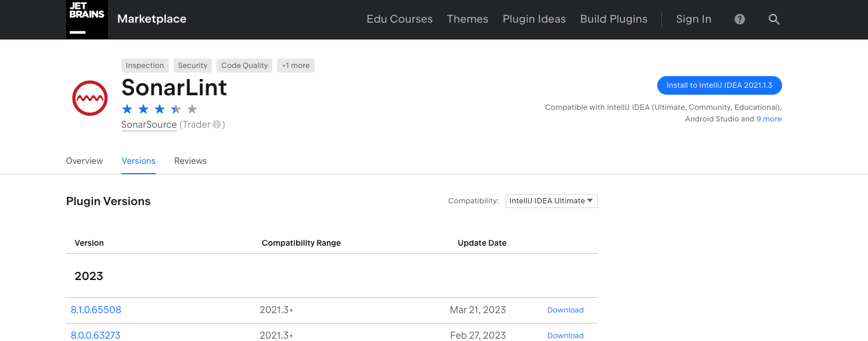Select the Security tag
The image size is (868, 341).
tap(192, 65)
